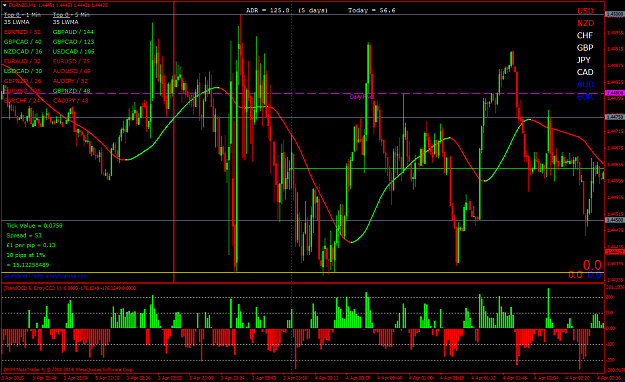625x382 pixels.
Task: Click the 1.44500 grey level price tag
Action: pyautogui.click(x=615, y=220)
